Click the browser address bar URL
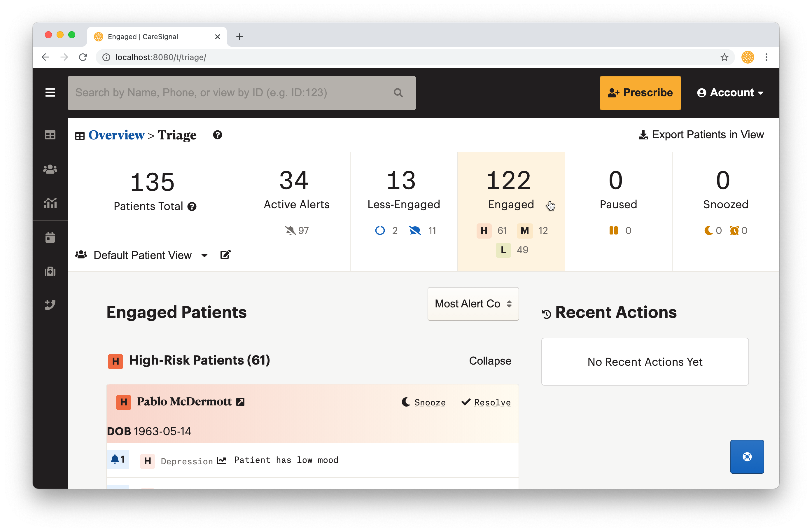Image resolution: width=812 pixels, height=532 pixels. (161, 57)
